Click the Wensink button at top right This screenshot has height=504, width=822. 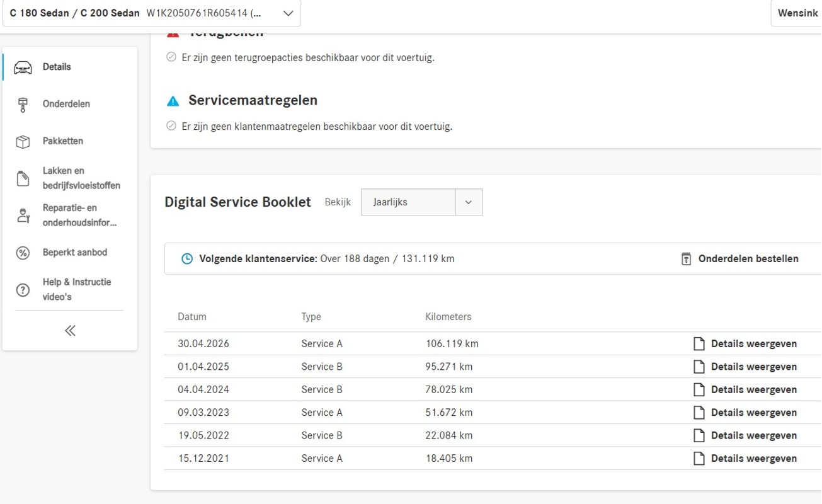tap(796, 13)
